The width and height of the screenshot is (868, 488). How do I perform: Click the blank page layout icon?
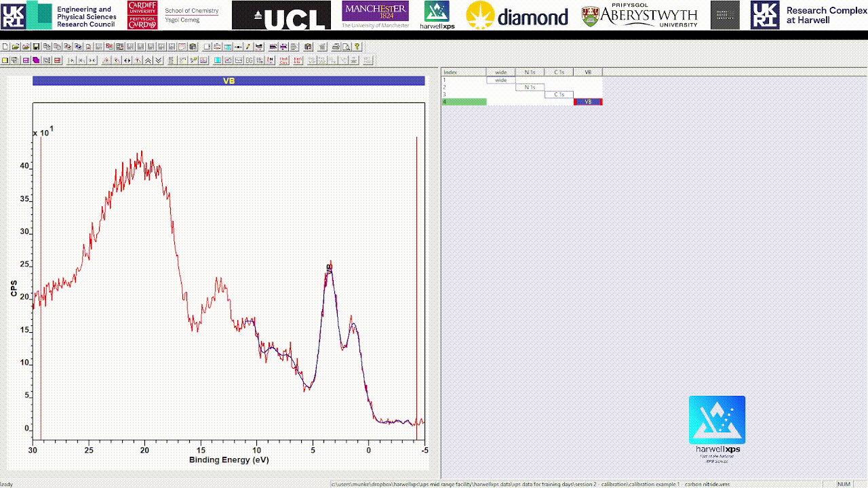point(207,47)
